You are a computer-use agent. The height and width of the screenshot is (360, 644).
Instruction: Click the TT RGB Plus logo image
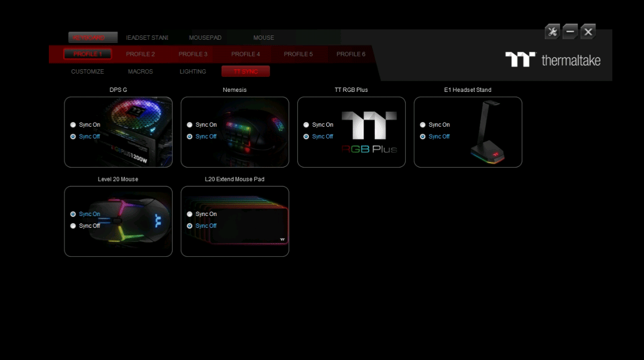click(369, 132)
